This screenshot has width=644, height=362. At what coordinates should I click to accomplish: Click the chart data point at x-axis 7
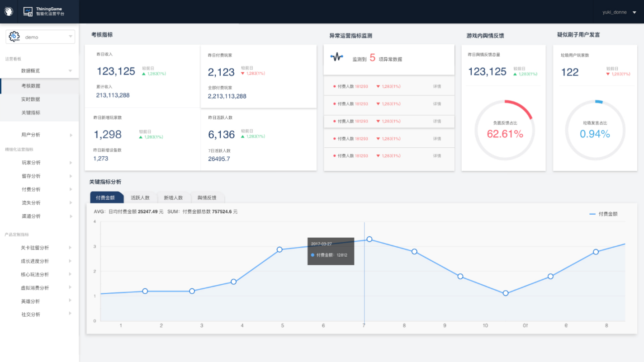369,239
